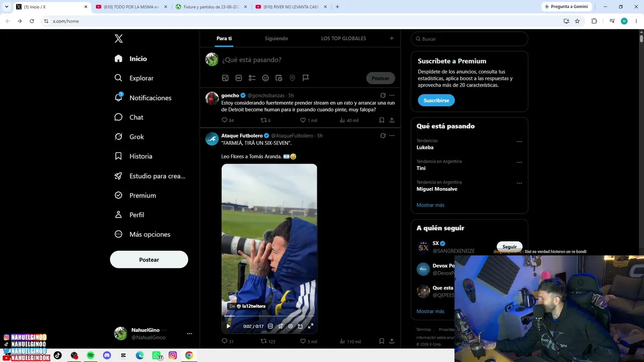Open more options for goncho's post

click(391, 95)
